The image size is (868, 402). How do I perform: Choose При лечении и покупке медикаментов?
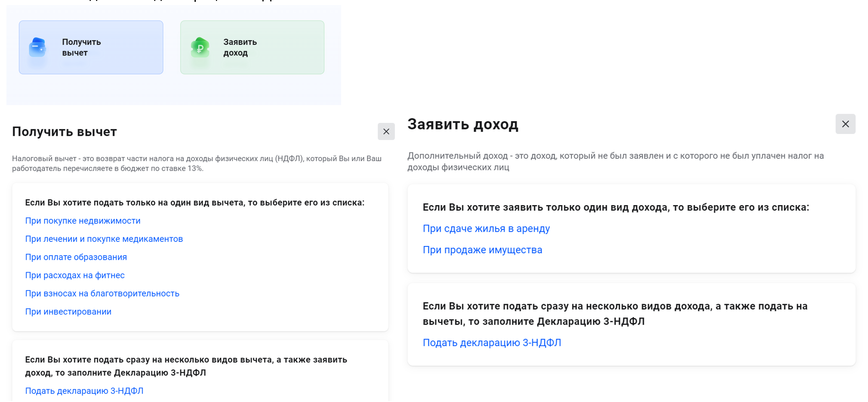[x=104, y=239]
